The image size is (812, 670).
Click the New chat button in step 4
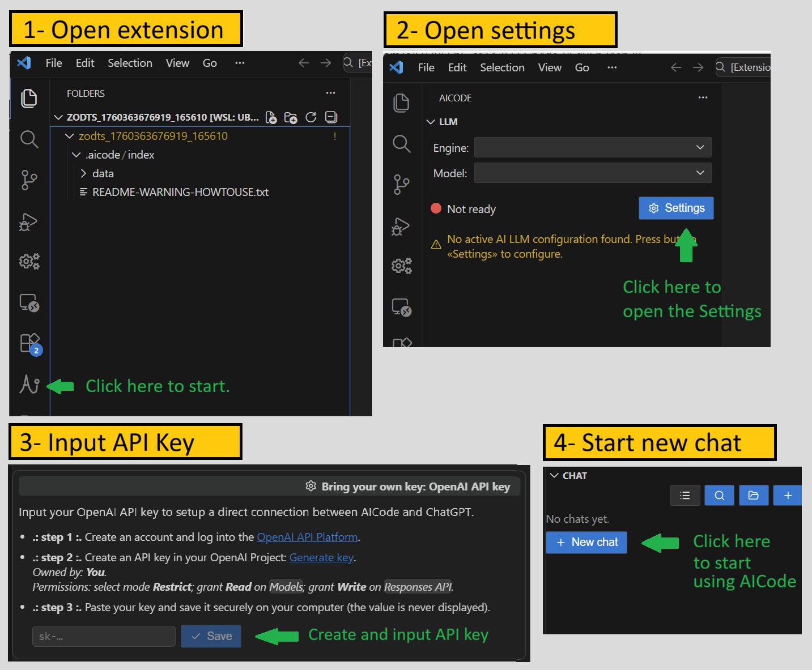[586, 542]
